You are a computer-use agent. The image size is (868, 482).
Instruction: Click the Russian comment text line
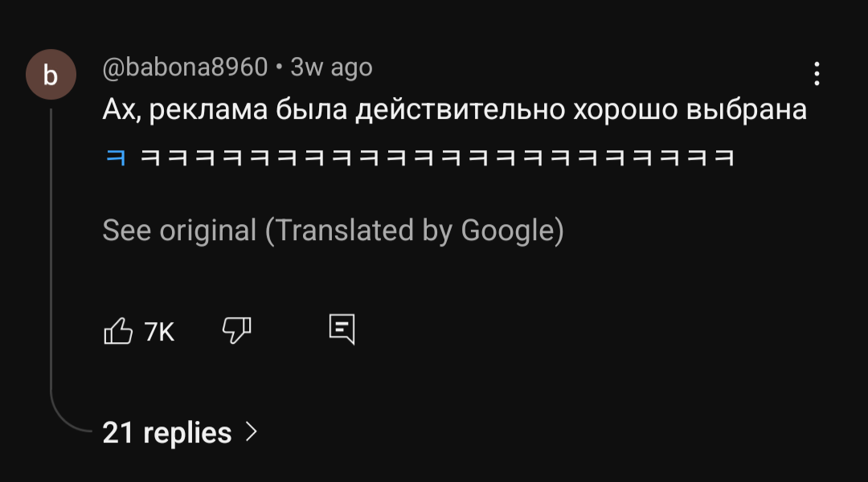454,110
